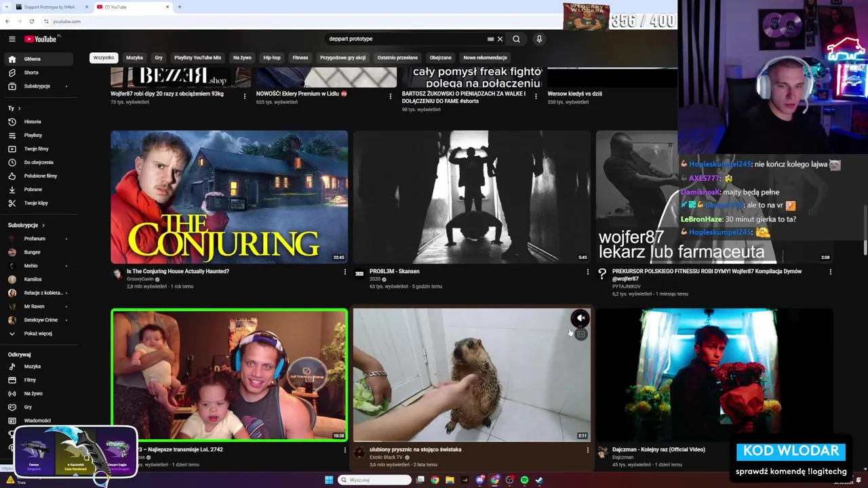Play Dajczman Kolejny raz thumbnail
868x488 pixels.
click(x=714, y=375)
